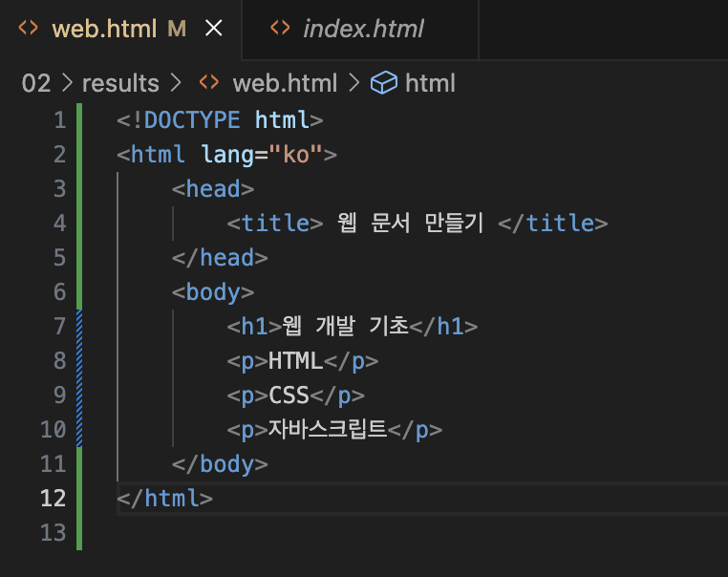Viewport: 728px width, 577px height.
Task: Select line number 13 in gutter
Action: (x=53, y=532)
